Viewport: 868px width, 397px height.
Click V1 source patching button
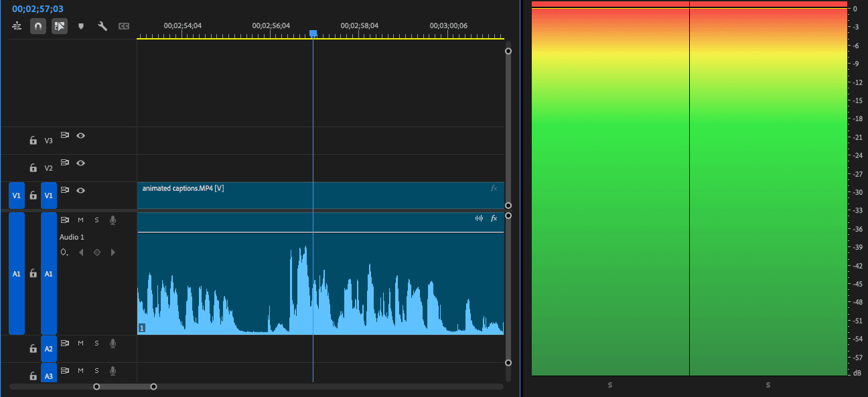(x=17, y=195)
